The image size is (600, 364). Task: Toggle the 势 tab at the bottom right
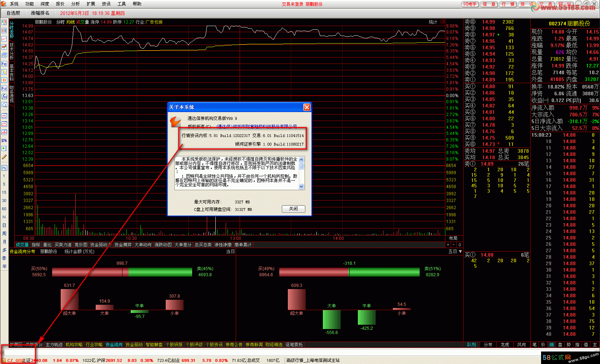point(569,345)
